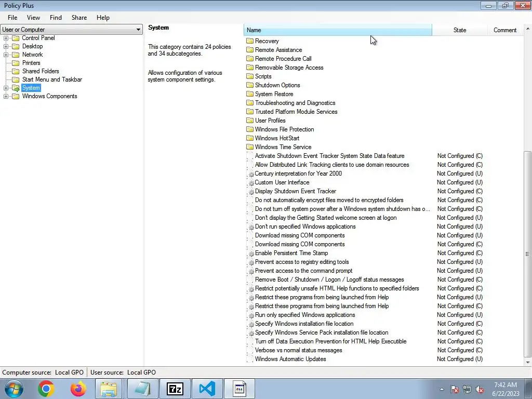Viewport: 532px width, 399px height.
Task: Click the scrollbar down arrow in policy list
Action: click(x=528, y=362)
